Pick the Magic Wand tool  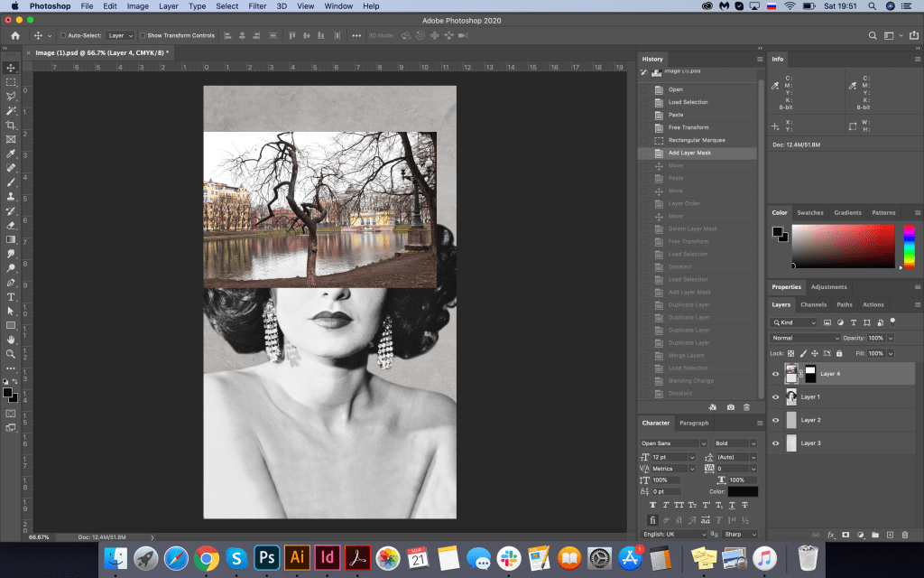[11, 110]
